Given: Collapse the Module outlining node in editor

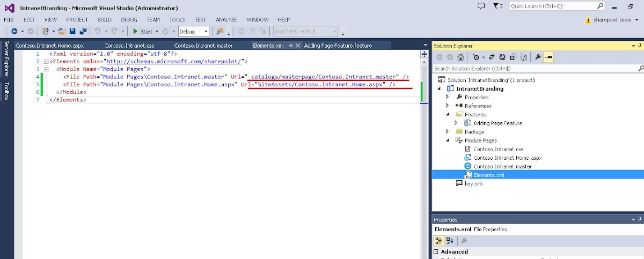Looking at the screenshot, I should click(46, 69).
